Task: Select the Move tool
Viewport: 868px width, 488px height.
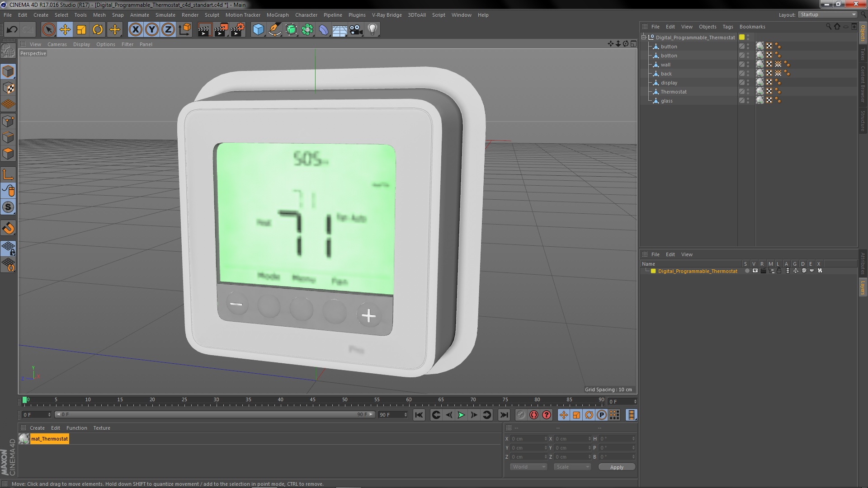Action: click(65, 30)
